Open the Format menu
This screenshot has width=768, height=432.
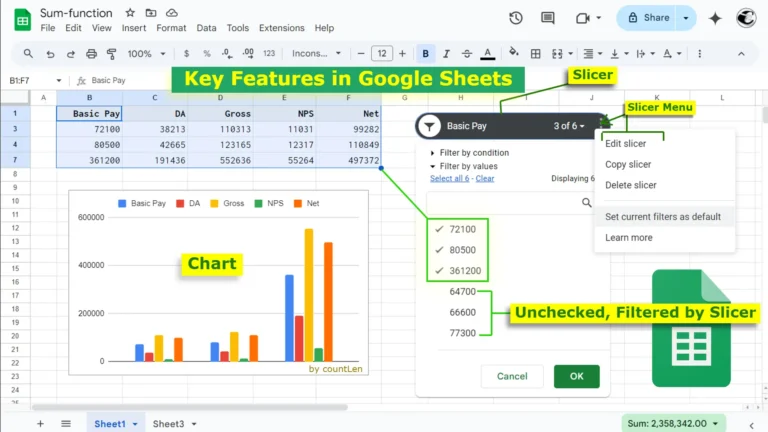(171, 28)
